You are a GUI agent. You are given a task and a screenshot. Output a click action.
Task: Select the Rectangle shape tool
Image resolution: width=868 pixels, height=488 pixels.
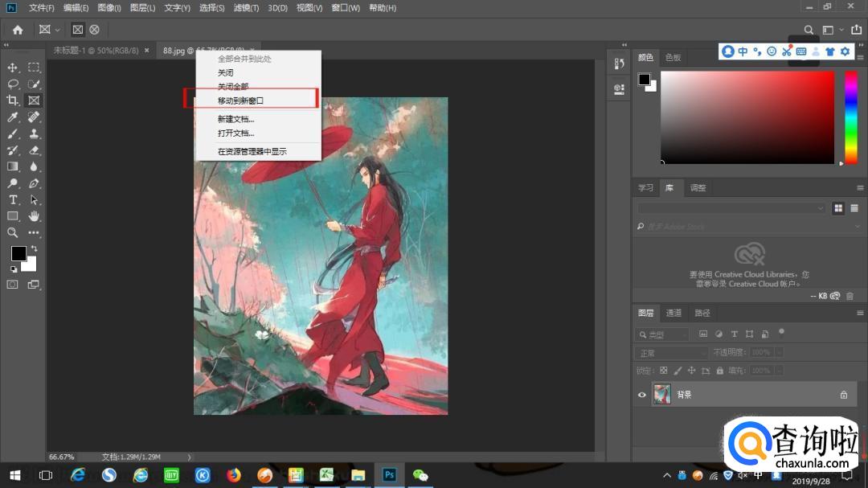coord(12,216)
